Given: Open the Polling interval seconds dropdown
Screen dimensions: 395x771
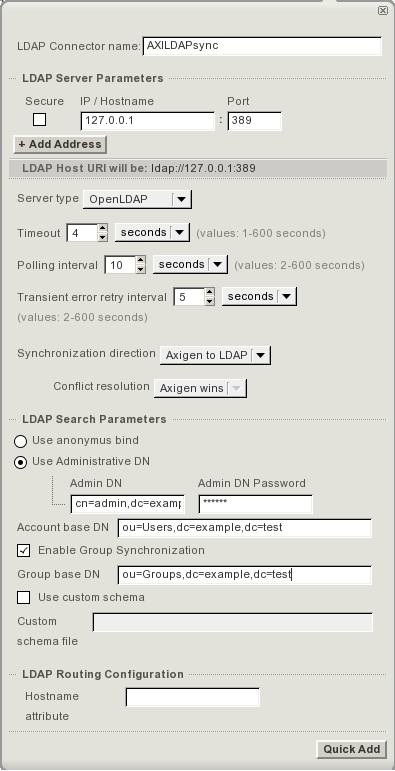Looking at the screenshot, I should [x=190, y=265].
